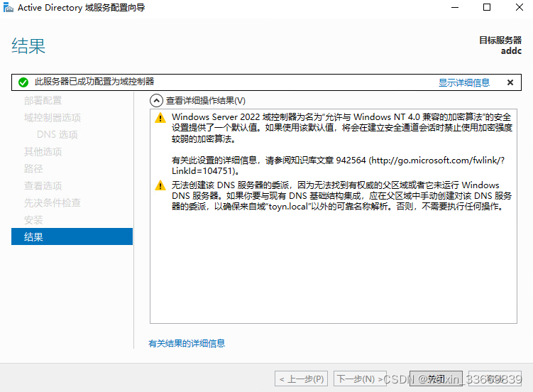Click the DNS delegation warning icon
The image size is (533, 392).
[x=160, y=185]
